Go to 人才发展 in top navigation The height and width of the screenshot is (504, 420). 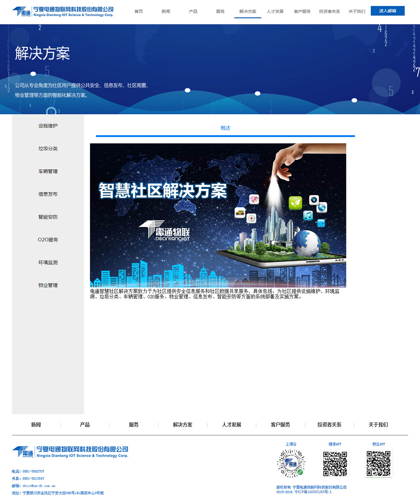[x=275, y=11]
